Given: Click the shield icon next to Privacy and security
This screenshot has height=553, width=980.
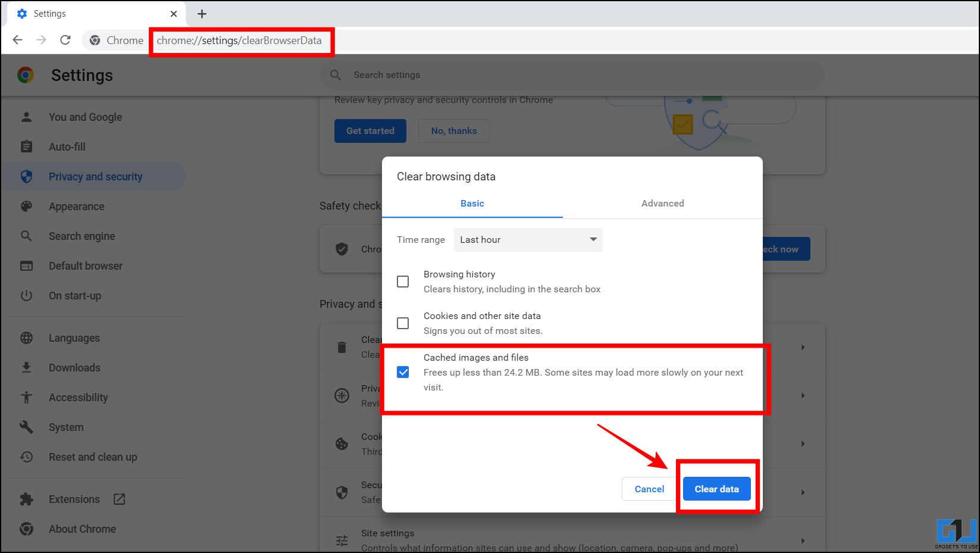Looking at the screenshot, I should (26, 176).
